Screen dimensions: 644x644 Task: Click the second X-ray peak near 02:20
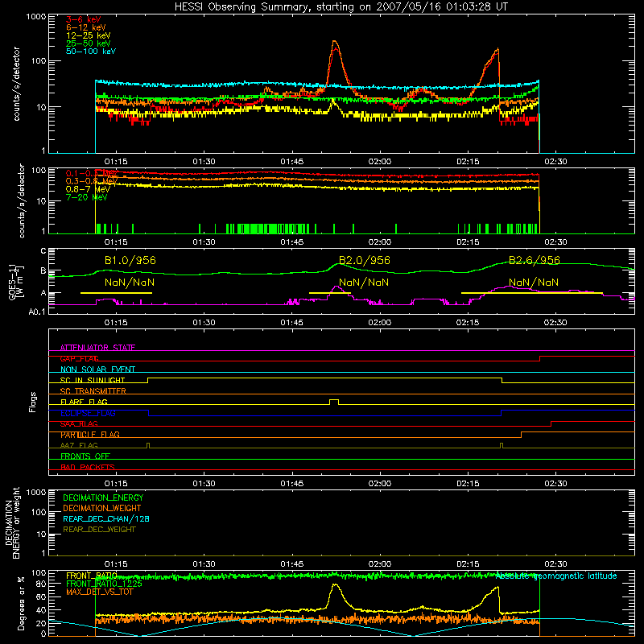pyautogui.click(x=497, y=51)
